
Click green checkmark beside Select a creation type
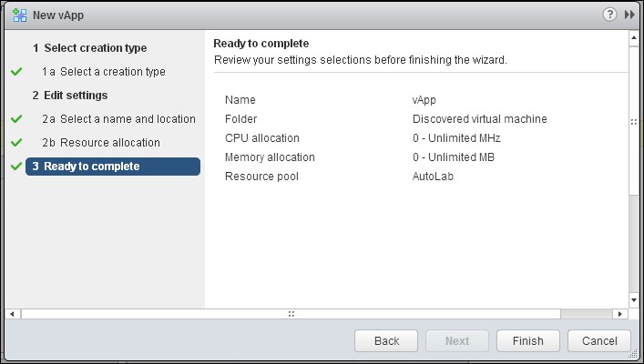(x=16, y=71)
